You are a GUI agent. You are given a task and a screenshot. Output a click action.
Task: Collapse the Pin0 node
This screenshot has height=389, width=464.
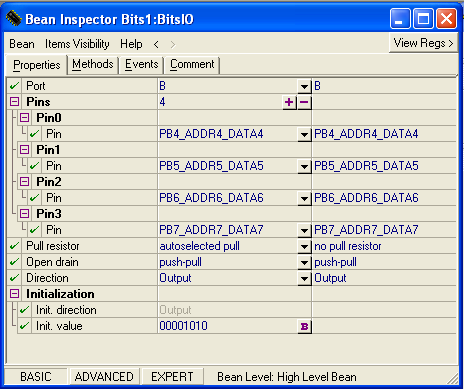(24, 117)
